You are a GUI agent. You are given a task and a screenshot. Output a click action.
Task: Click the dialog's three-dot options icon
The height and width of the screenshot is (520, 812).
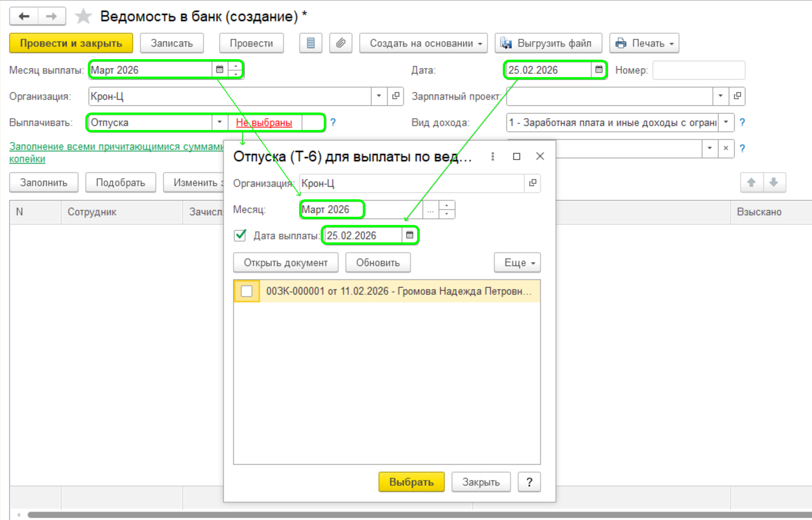[x=492, y=157]
